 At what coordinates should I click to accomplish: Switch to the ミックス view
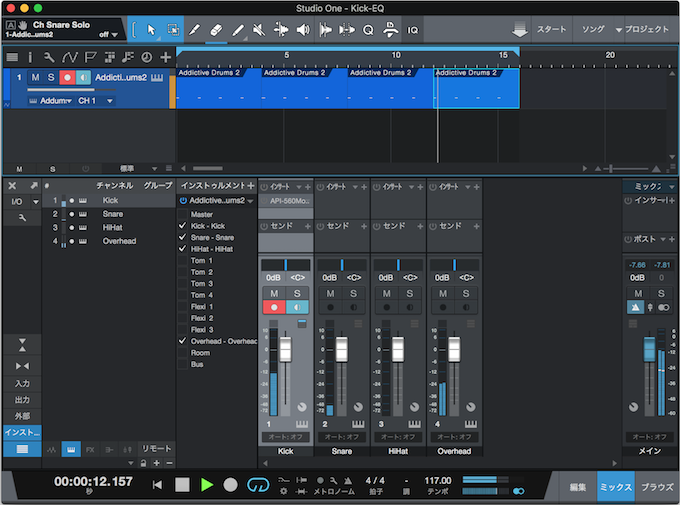click(616, 487)
